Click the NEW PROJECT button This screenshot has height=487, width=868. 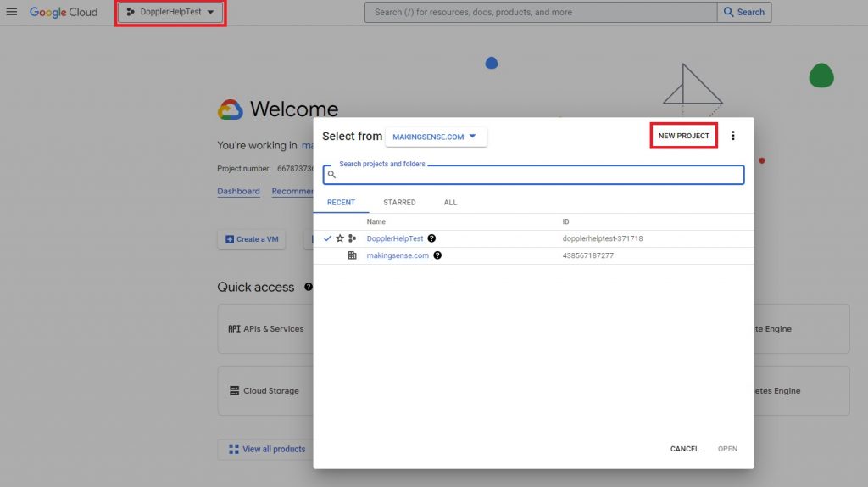pos(684,136)
